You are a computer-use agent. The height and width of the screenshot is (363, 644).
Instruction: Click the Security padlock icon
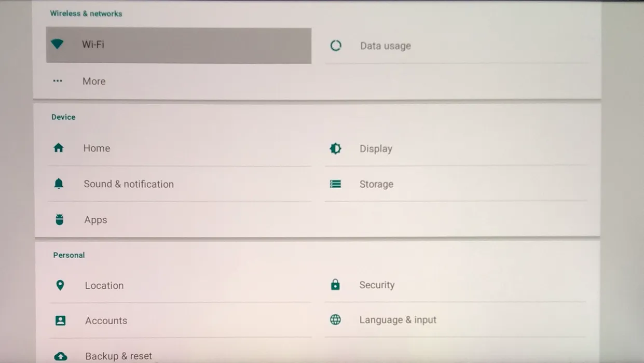(335, 285)
